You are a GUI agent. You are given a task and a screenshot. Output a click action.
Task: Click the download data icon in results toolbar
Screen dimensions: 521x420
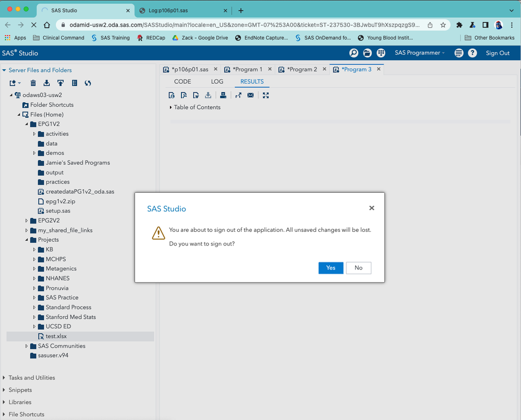[208, 95]
